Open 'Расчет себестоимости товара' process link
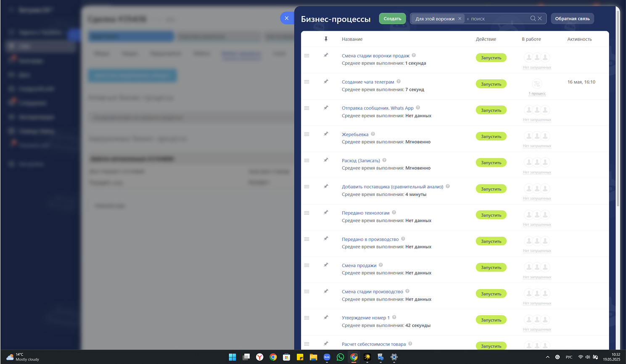Screen dimensions: 626x364 point(374,344)
